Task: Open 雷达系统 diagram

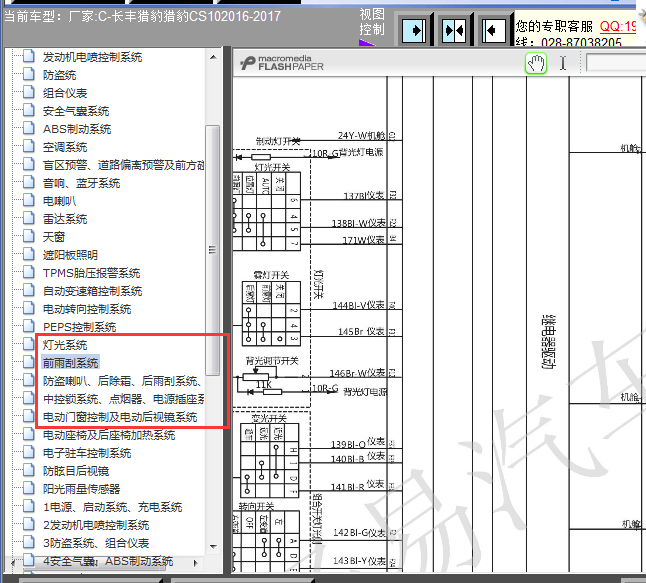Action: pos(65,219)
